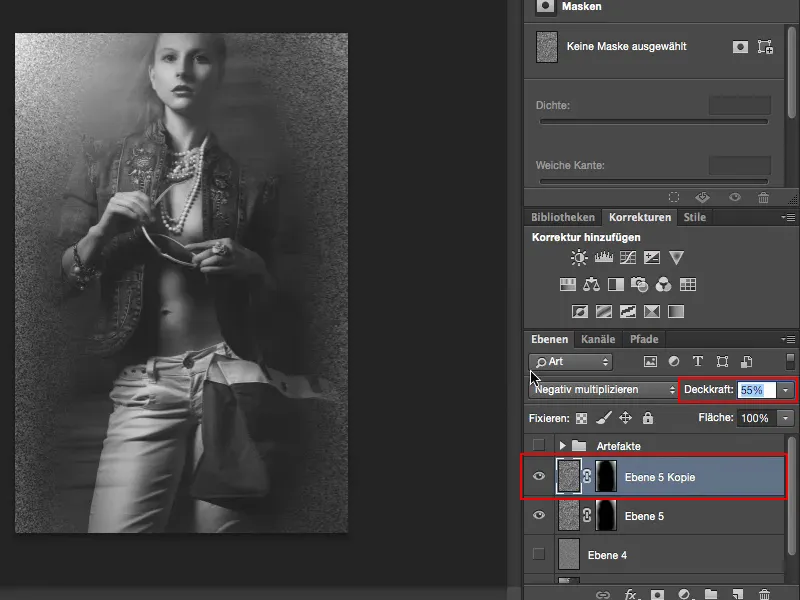Open the Curves adjustment icon
This screenshot has width=800, height=600.
625,257
